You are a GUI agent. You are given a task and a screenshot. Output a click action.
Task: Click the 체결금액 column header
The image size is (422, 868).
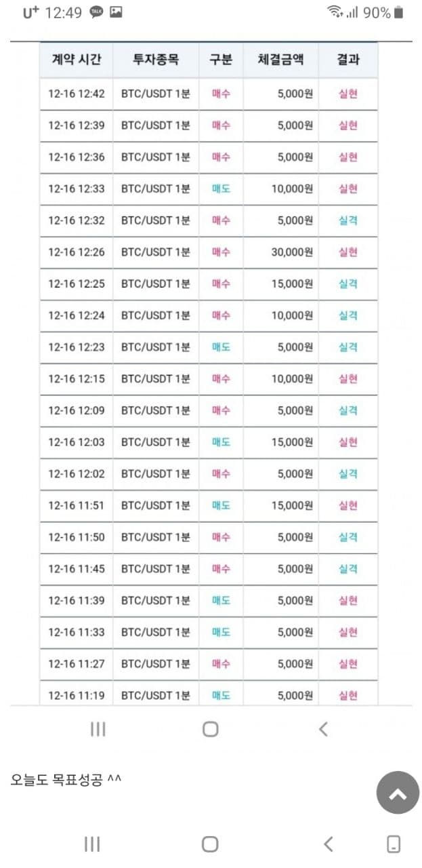(x=280, y=60)
